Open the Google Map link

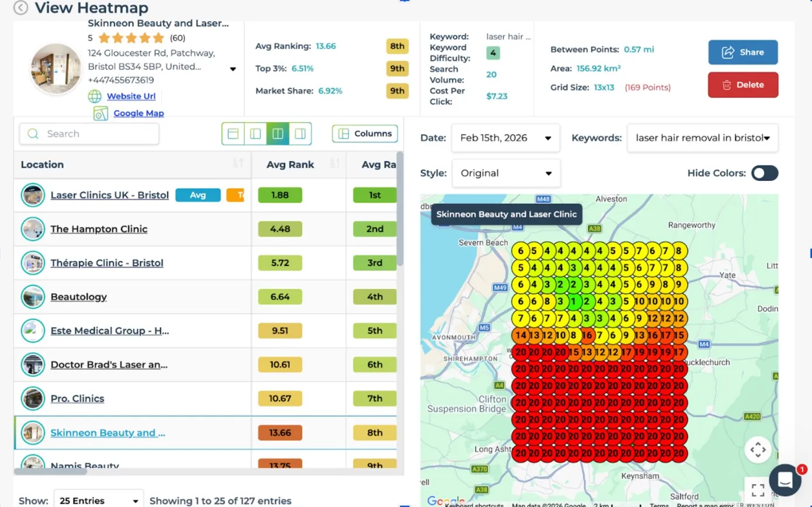pyautogui.click(x=138, y=113)
